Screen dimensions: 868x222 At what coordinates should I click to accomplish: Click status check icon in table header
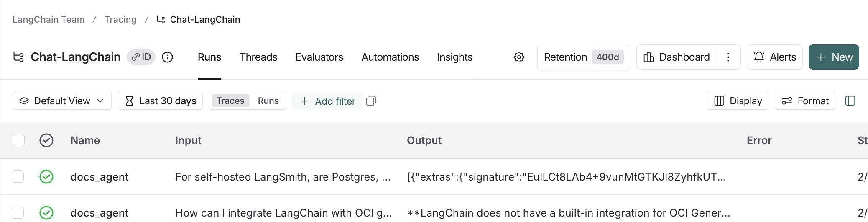point(46,140)
